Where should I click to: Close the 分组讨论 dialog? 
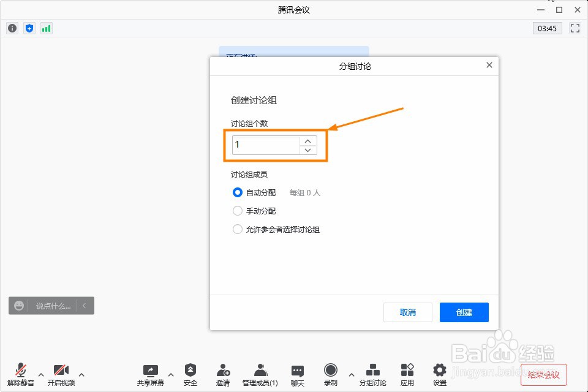(489, 65)
